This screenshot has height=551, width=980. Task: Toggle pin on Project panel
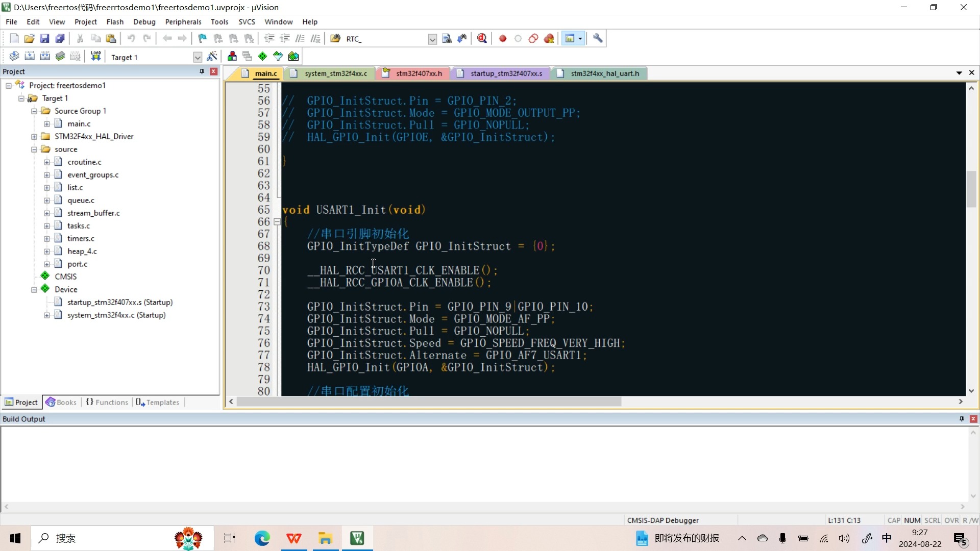pyautogui.click(x=202, y=71)
